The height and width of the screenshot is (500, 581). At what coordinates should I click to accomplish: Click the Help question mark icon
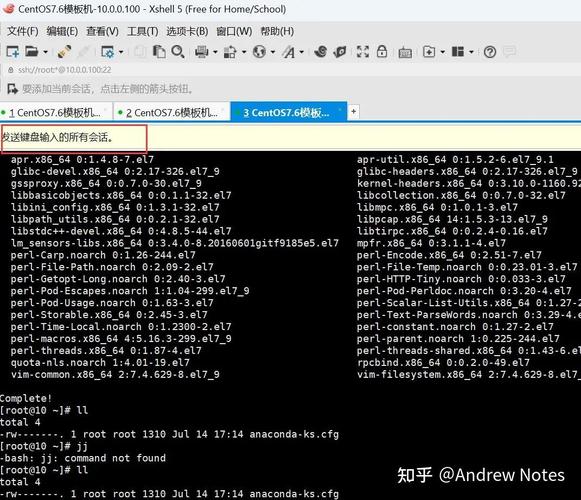(x=490, y=52)
